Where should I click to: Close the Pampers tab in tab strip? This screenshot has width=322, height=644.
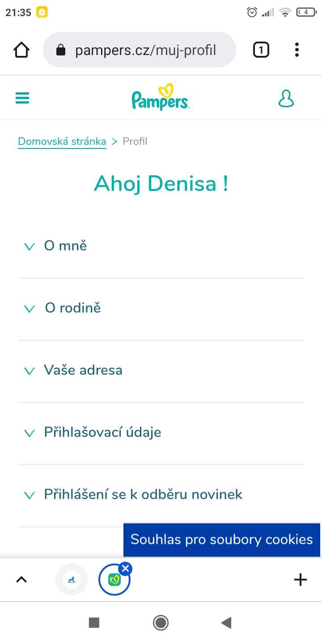point(126,568)
